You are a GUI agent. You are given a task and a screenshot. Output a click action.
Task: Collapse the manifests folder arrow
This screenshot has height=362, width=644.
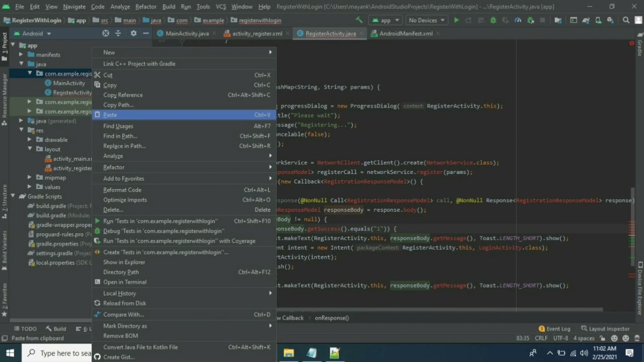point(22,55)
